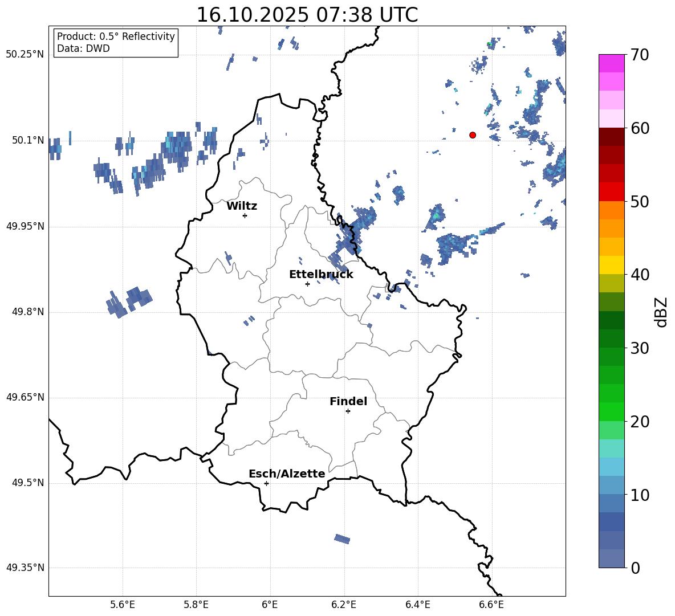Click the Ettelbruck station label

321,275
